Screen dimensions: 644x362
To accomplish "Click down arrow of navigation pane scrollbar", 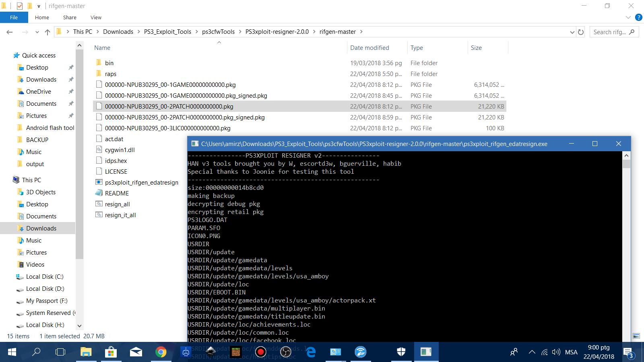I will (79, 326).
